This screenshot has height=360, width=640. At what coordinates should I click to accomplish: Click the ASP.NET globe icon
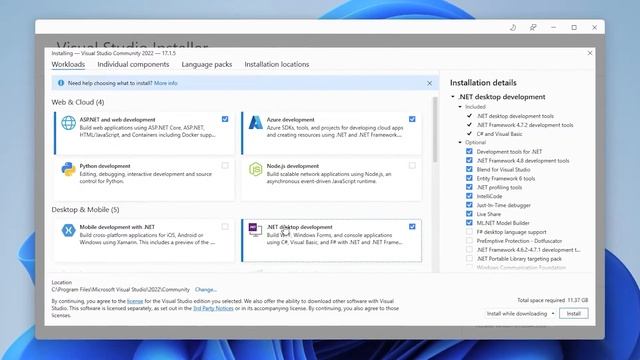(68, 123)
